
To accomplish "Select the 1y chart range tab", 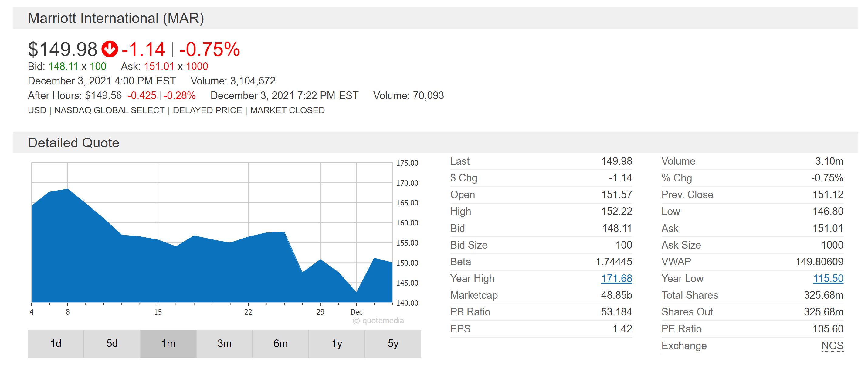I will [x=337, y=343].
